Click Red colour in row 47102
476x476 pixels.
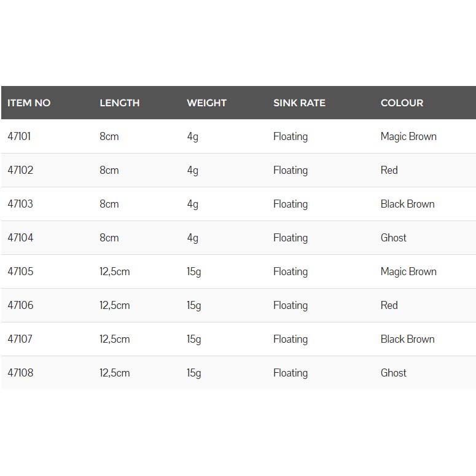pyautogui.click(x=389, y=170)
